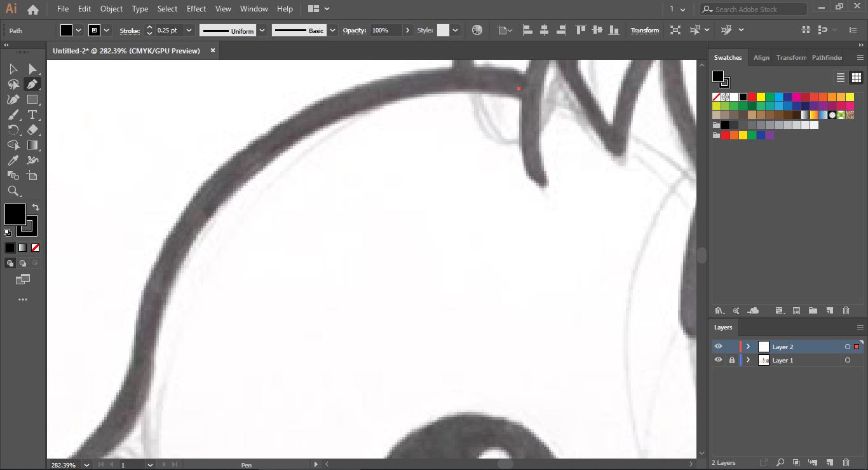Switch to the Align panel tab
Image resolution: width=868 pixels, height=470 pixels.
tap(761, 57)
